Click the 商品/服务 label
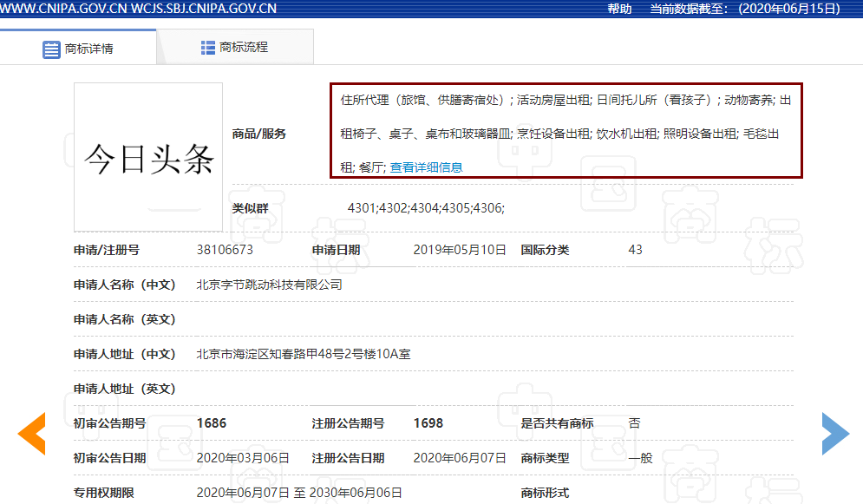The height and width of the screenshot is (504, 863). click(258, 134)
